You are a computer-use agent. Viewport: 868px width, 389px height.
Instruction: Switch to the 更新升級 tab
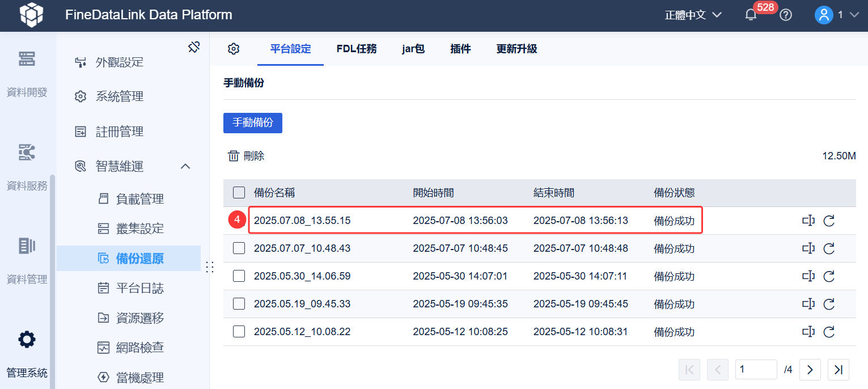[516, 49]
